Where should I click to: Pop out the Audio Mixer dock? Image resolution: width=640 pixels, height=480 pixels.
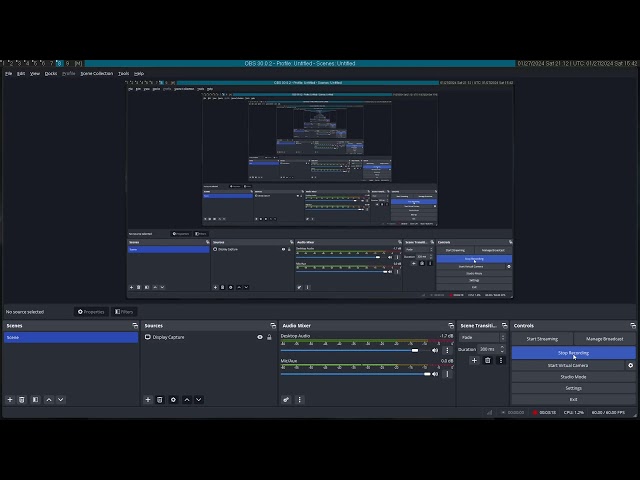(451, 326)
